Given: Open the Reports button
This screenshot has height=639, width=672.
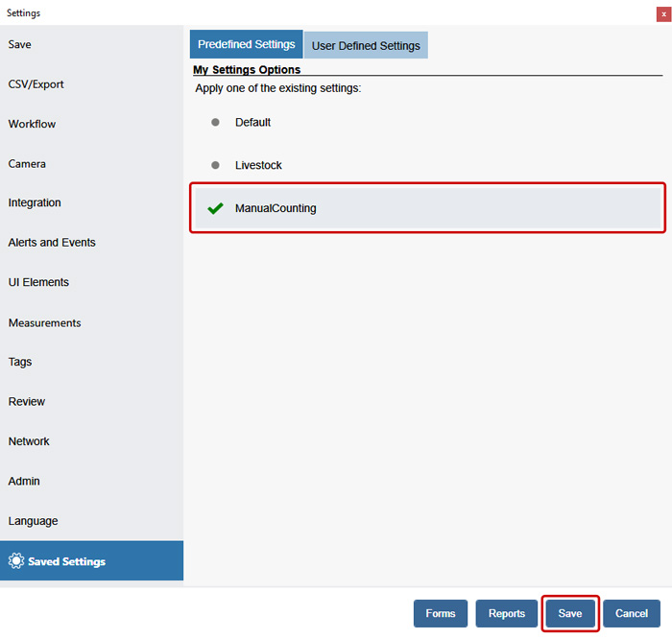Looking at the screenshot, I should pyautogui.click(x=506, y=614).
